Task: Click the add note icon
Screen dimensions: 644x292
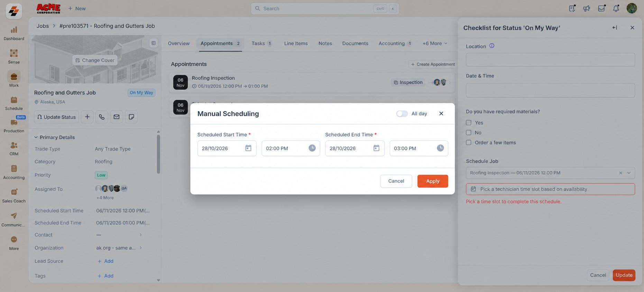Action: (131, 117)
